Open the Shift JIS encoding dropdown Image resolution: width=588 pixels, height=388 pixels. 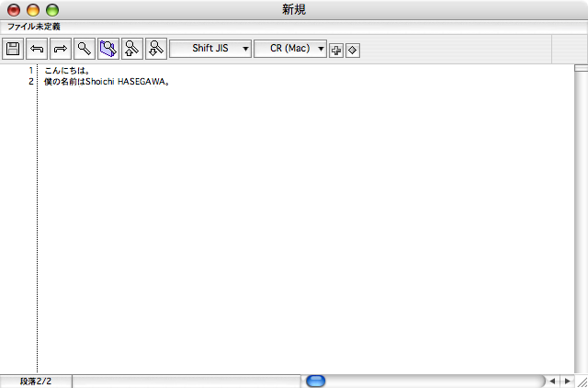pos(210,49)
